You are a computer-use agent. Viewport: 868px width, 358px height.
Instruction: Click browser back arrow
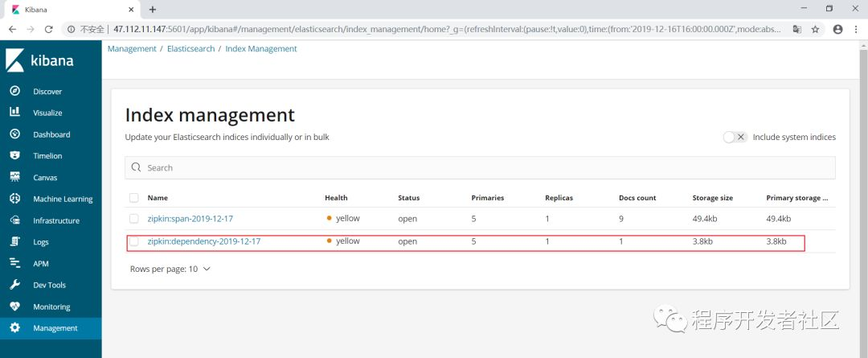12,30
